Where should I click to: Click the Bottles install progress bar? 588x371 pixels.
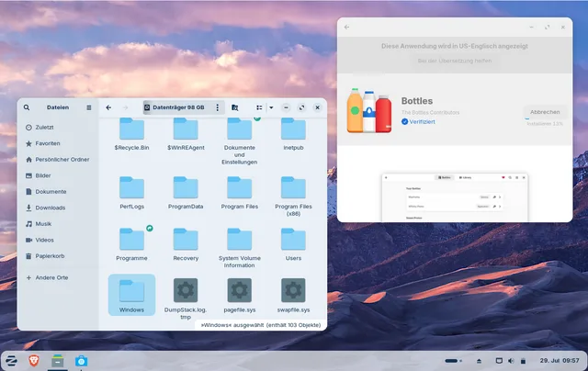[545, 119]
